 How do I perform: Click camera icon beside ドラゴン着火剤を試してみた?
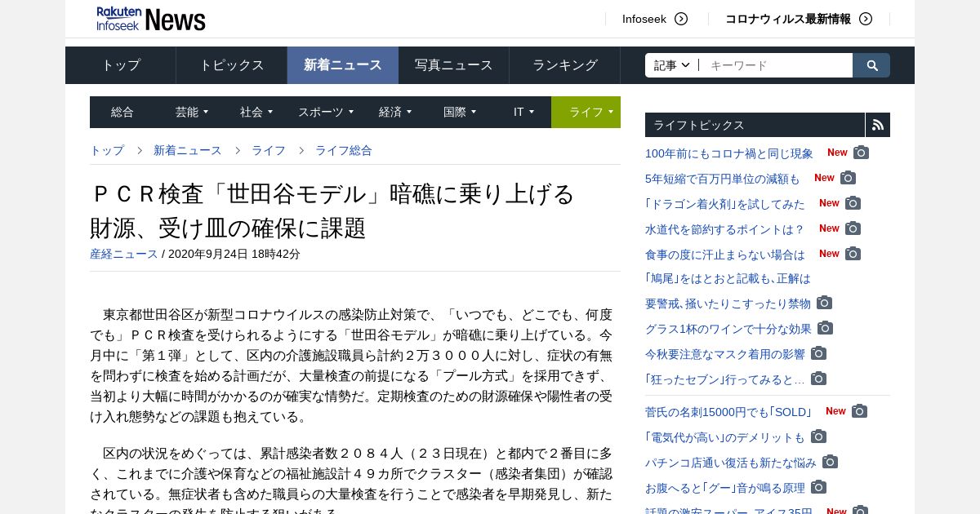pos(853,203)
